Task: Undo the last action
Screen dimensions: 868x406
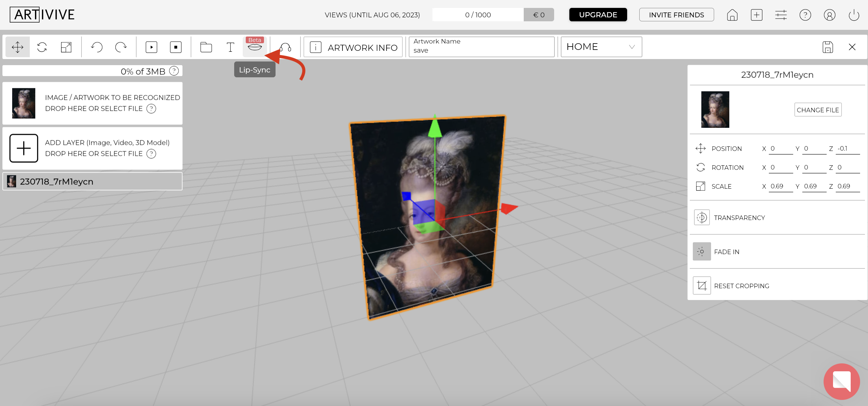Action: pos(97,47)
